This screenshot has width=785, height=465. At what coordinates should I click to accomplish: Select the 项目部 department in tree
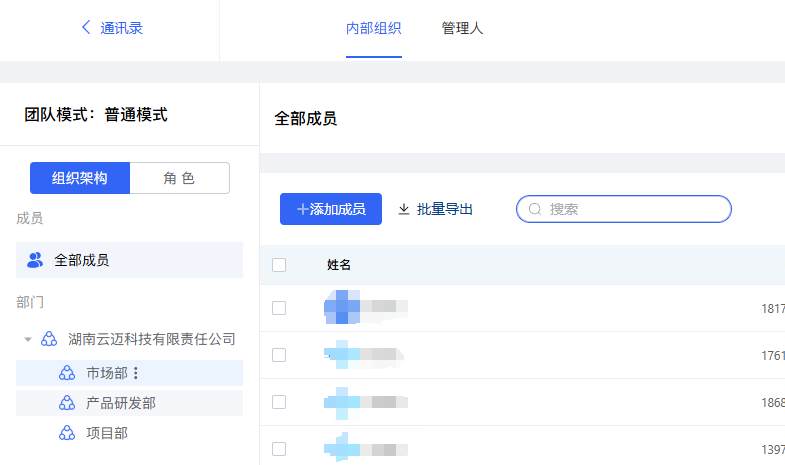(107, 433)
